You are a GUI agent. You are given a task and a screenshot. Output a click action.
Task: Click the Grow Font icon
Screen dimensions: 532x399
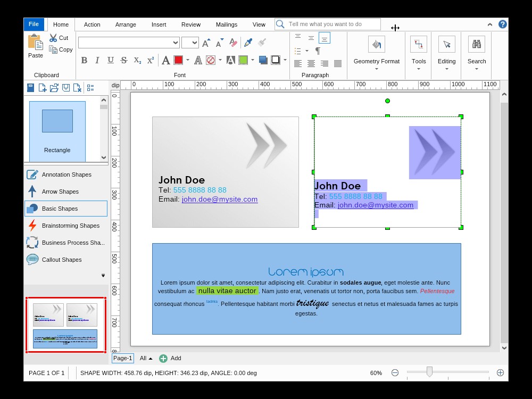point(206,43)
